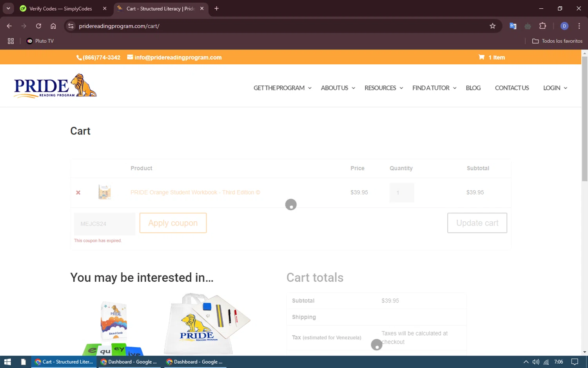Click the taskbar clock showing 7:06
This screenshot has width=588, height=368.
pos(559,362)
